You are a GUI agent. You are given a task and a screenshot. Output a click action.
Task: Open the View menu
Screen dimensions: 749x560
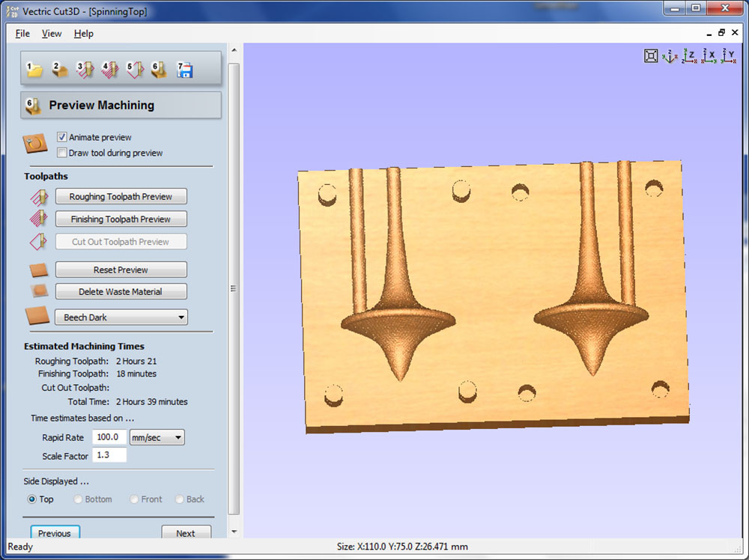coord(52,34)
